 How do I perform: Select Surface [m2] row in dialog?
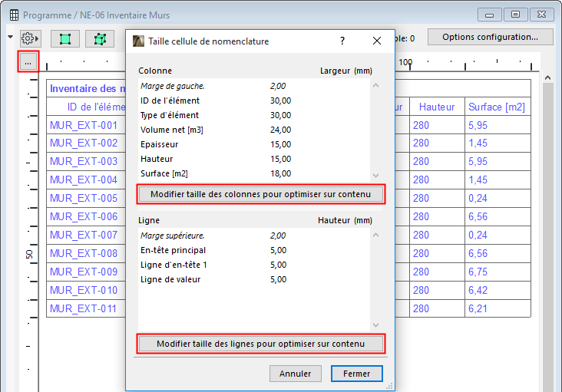click(x=254, y=173)
